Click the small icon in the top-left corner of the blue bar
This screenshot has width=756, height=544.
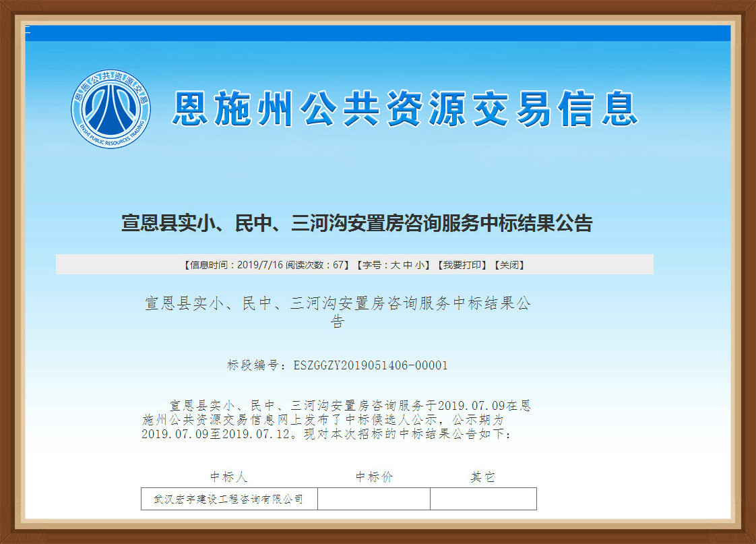coord(28,30)
